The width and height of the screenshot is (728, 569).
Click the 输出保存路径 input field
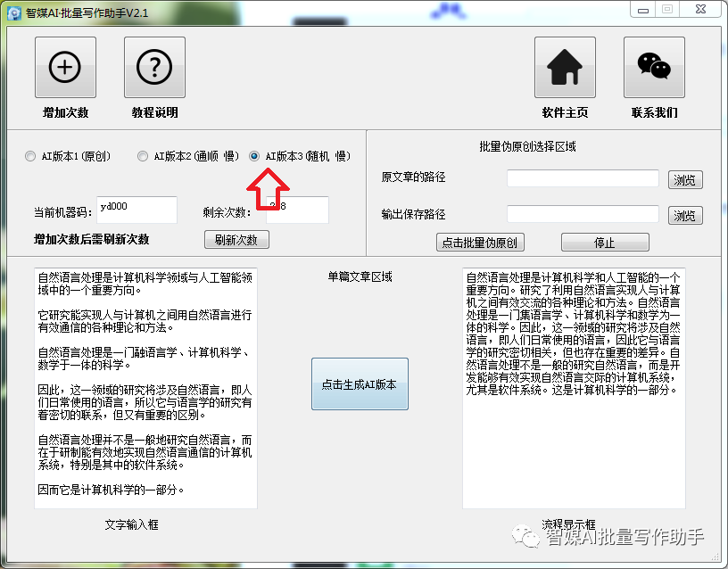click(583, 214)
